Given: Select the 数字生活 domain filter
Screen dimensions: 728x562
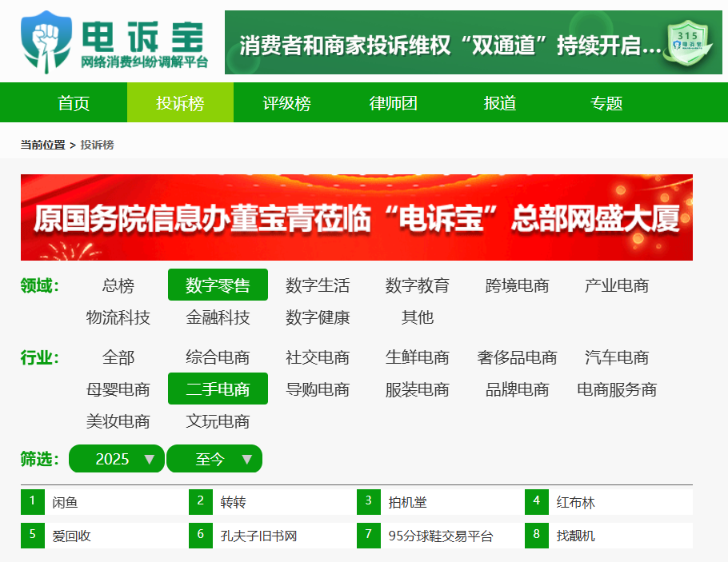Looking at the screenshot, I should click(318, 285).
